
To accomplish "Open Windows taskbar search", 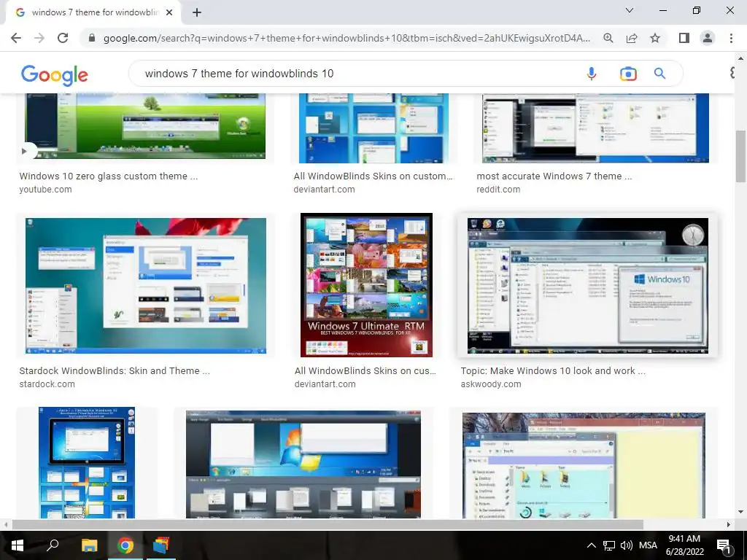I will pyautogui.click(x=53, y=545).
